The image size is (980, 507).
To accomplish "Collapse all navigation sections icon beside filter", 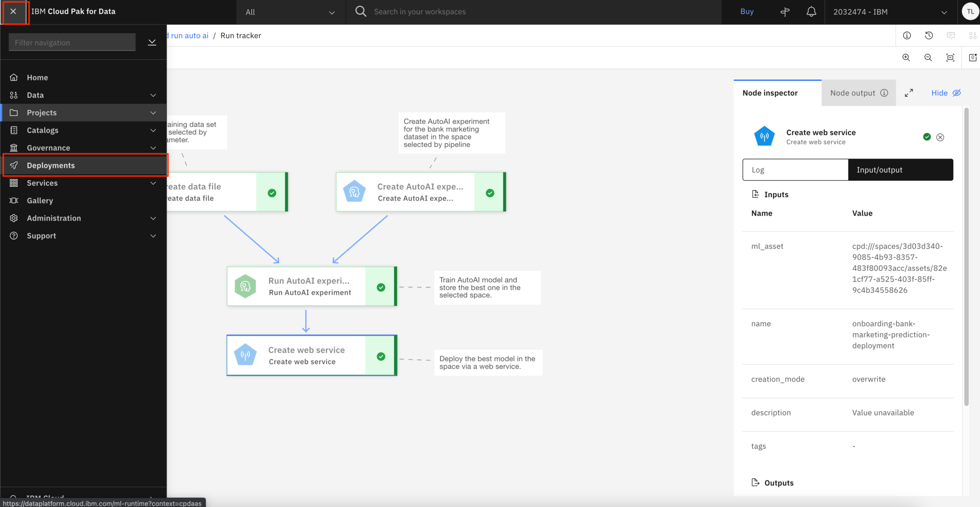I will pos(152,42).
